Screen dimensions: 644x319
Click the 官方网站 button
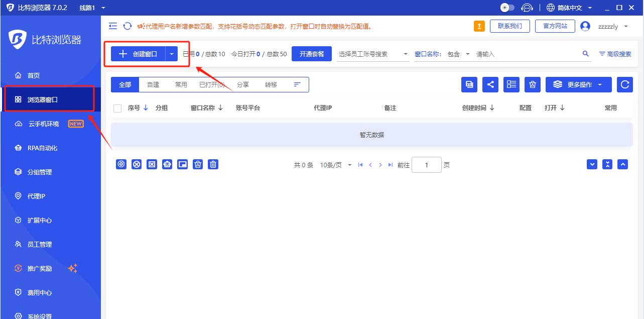point(555,26)
